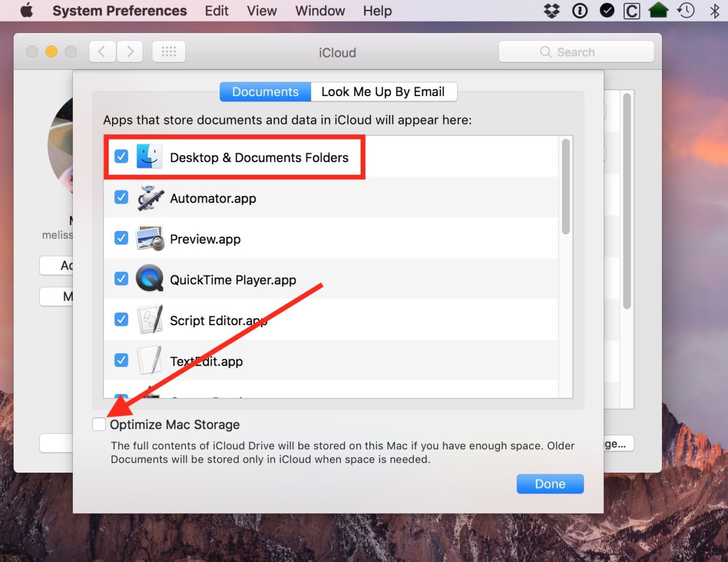Open the 1Password menu bar icon
Viewport: 728px width, 562px height.
pyautogui.click(x=580, y=11)
